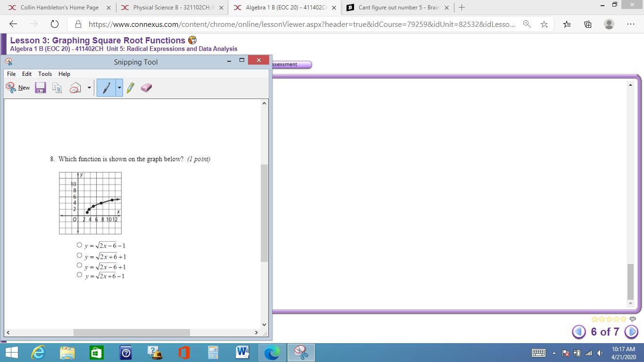Switch to Cant figure out number 5 tab

[x=397, y=8]
